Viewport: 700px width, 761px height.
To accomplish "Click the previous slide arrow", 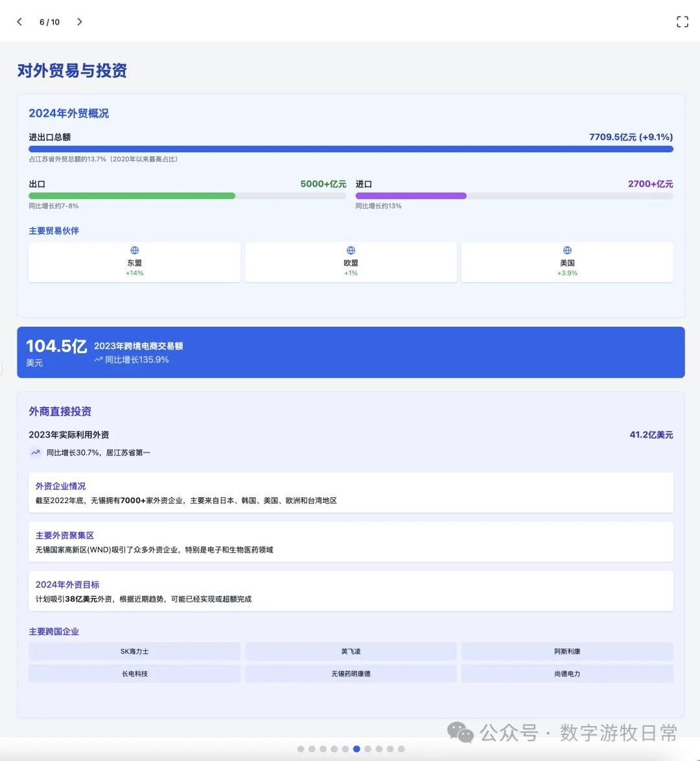I will pos(19,21).
